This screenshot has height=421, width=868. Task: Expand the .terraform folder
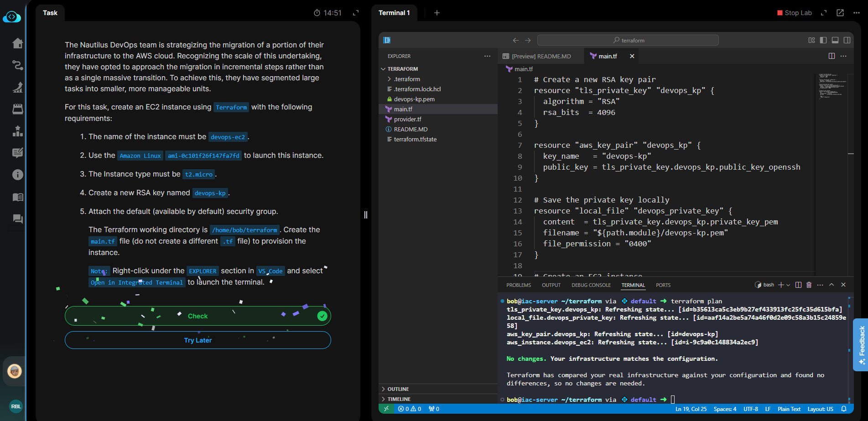coord(406,79)
